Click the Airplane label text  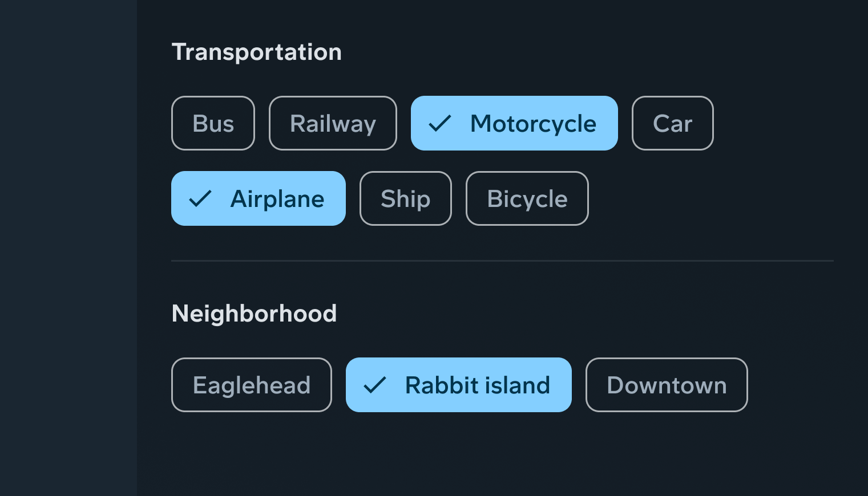pyautogui.click(x=277, y=199)
